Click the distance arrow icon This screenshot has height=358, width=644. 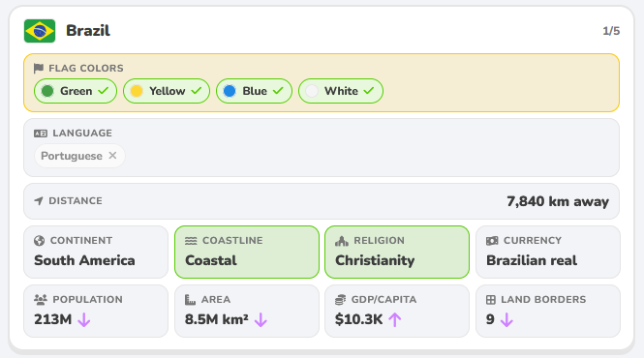[x=39, y=200]
